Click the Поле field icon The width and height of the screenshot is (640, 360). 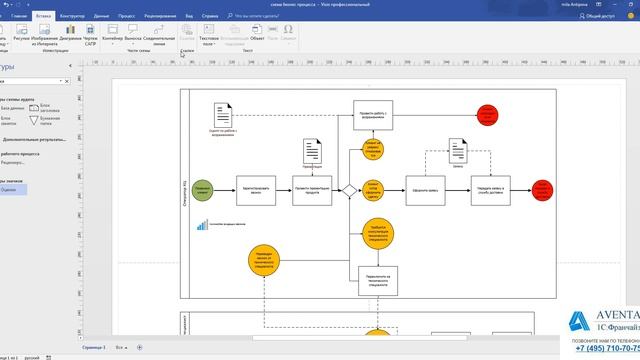point(273,33)
